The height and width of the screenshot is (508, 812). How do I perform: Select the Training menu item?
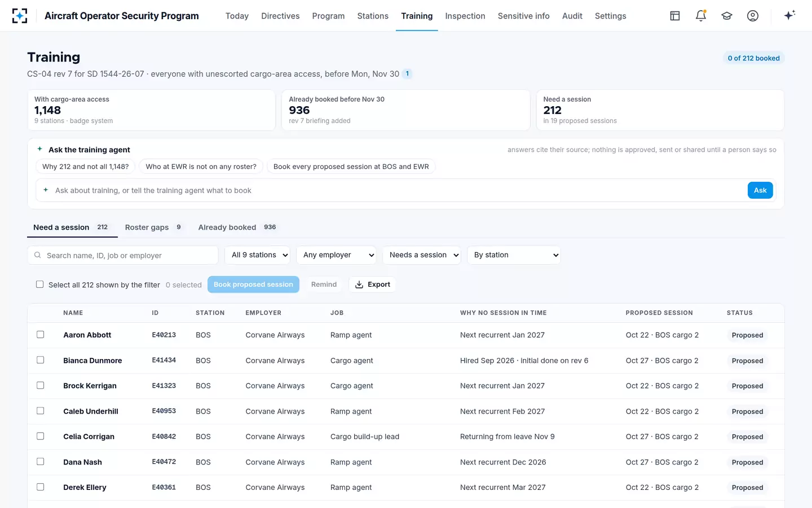point(417,16)
